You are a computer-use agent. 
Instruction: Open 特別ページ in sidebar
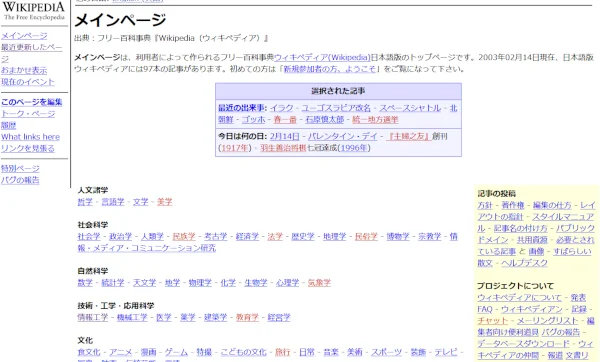[20, 168]
